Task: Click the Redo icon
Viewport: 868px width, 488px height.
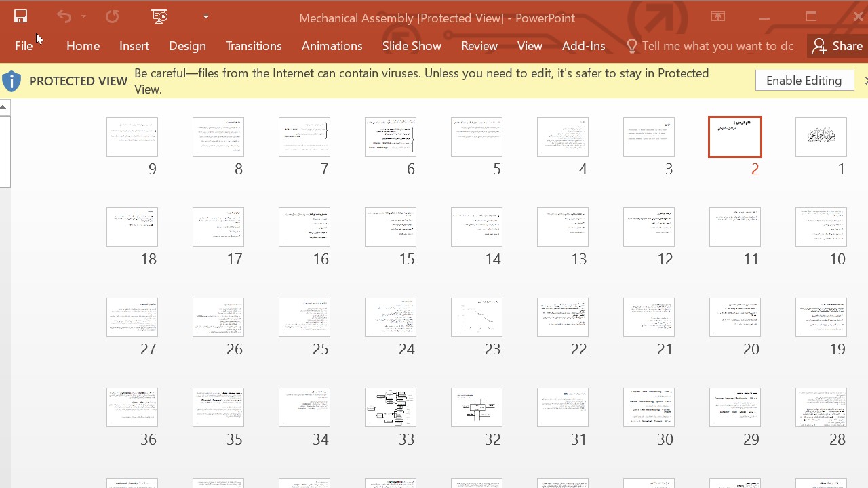Action: click(x=113, y=17)
